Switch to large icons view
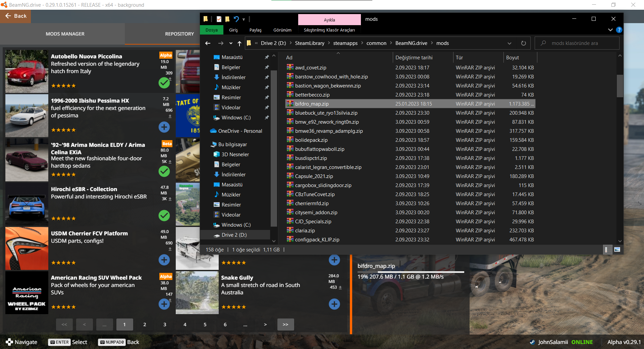 point(617,250)
